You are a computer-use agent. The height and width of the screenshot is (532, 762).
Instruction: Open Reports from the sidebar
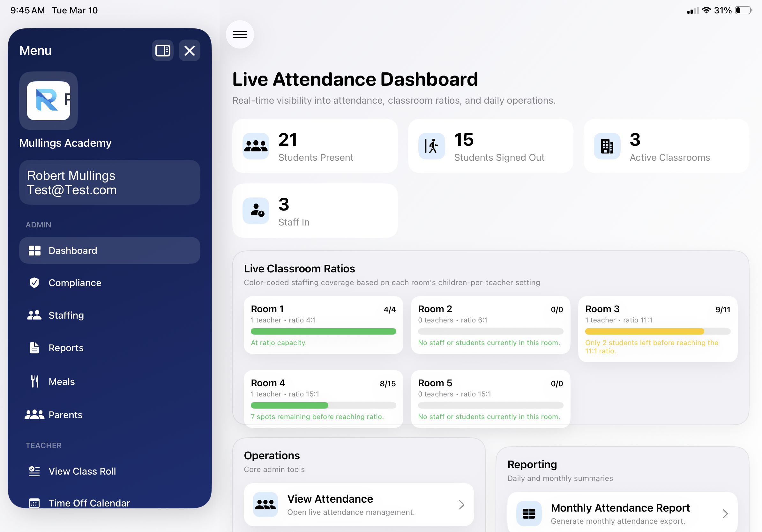tap(110, 348)
